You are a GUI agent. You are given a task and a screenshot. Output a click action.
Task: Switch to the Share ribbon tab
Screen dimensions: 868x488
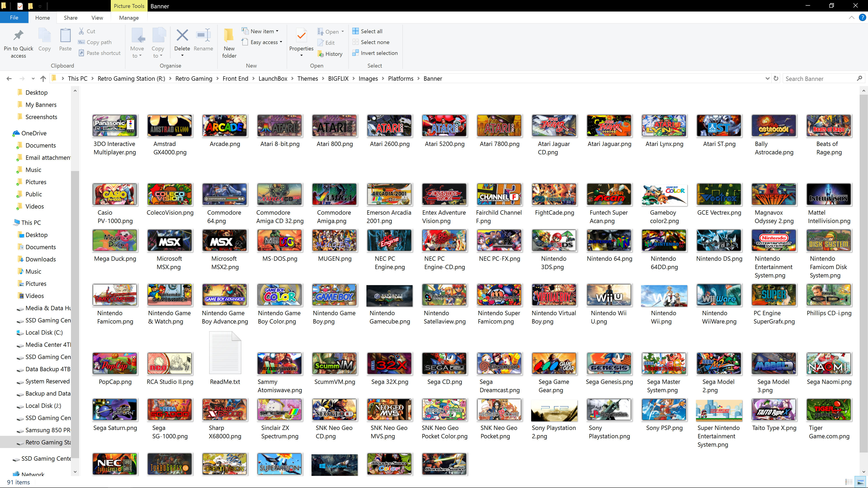[71, 18]
